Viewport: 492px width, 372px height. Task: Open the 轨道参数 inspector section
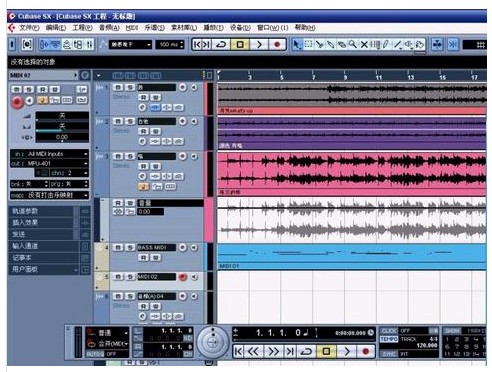[49, 211]
